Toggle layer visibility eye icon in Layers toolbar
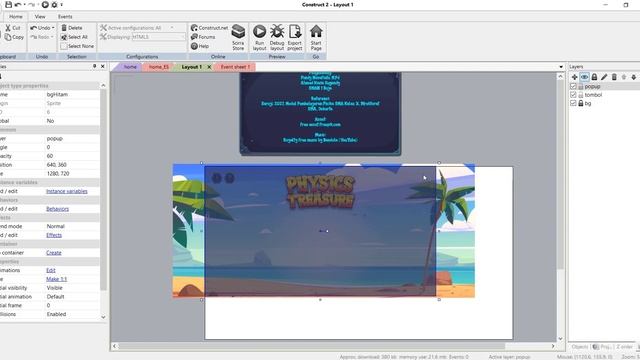The height and width of the screenshot is (360, 640). 584,77
